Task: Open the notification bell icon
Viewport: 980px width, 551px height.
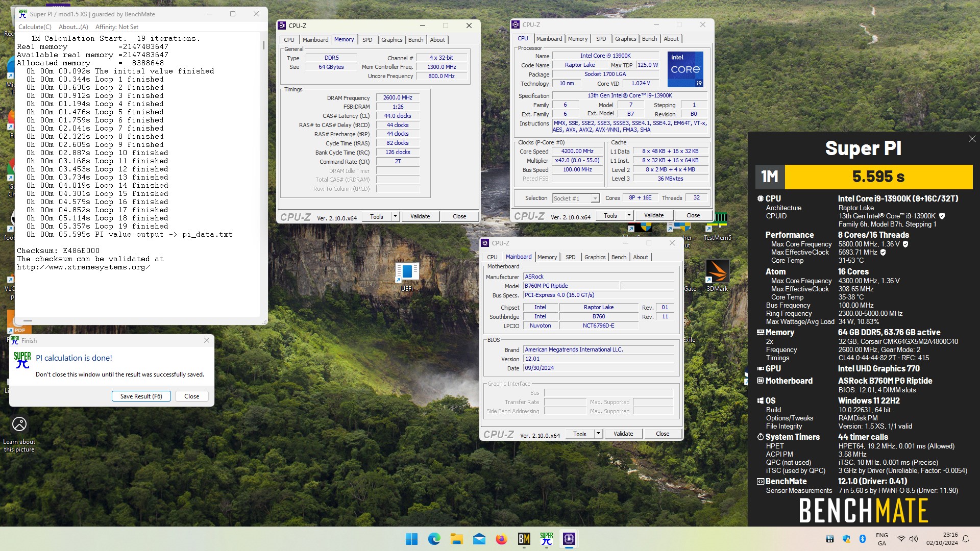Action: [x=966, y=539]
